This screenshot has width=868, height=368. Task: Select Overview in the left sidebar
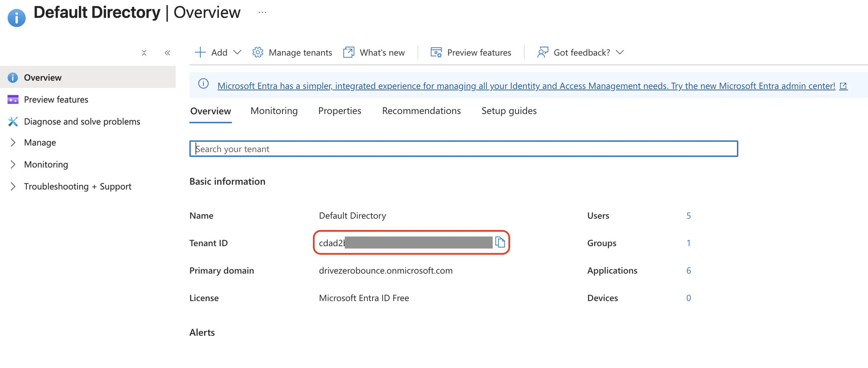(88, 77)
